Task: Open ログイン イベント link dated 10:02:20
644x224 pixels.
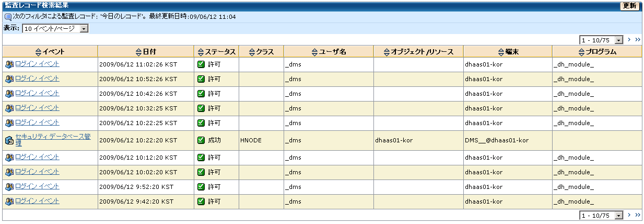Action: 37,172
